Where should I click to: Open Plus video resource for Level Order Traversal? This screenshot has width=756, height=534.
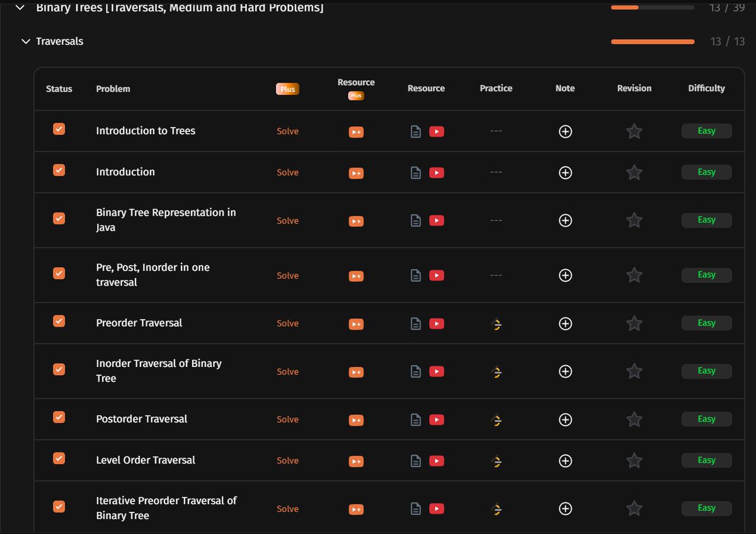pos(356,461)
